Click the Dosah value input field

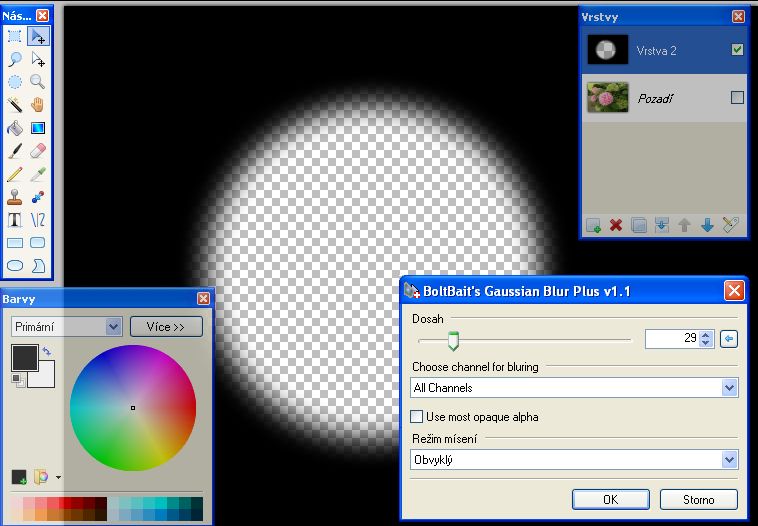[x=671, y=339]
